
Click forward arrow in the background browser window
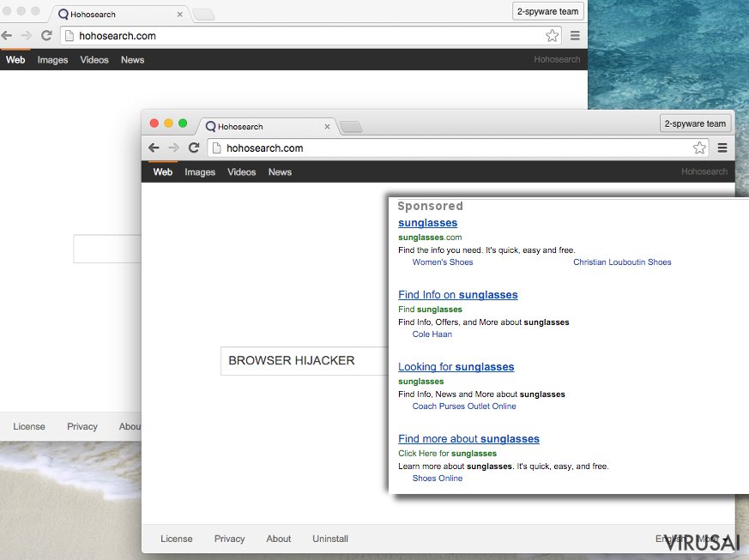point(27,35)
